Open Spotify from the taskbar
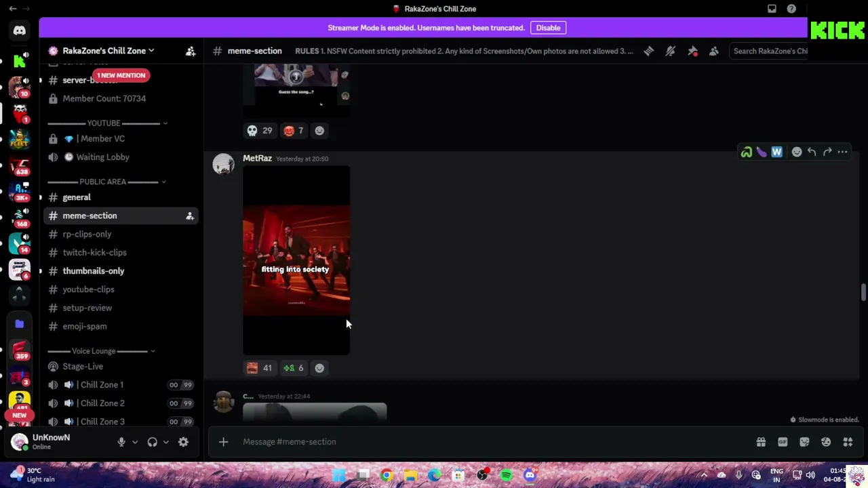Viewport: 868px width, 488px height. [x=506, y=475]
